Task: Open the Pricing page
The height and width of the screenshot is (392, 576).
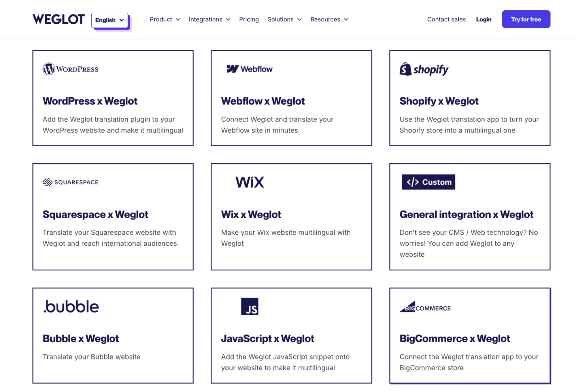Action: pos(249,19)
